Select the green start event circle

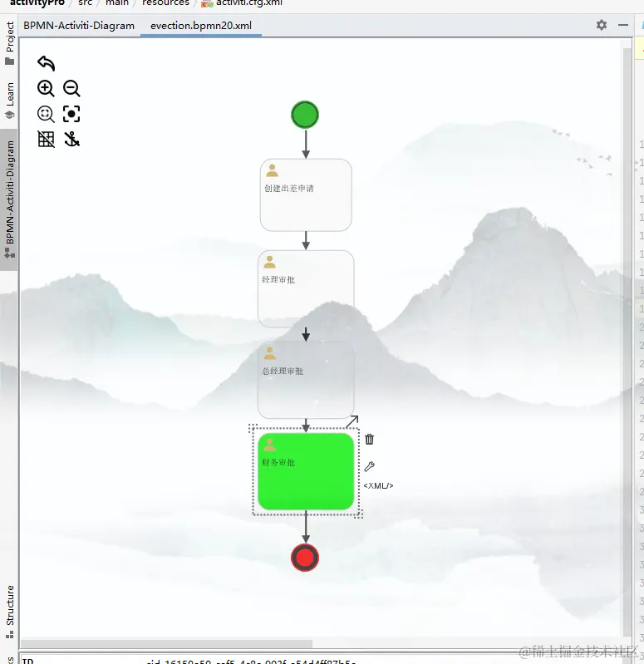click(305, 115)
